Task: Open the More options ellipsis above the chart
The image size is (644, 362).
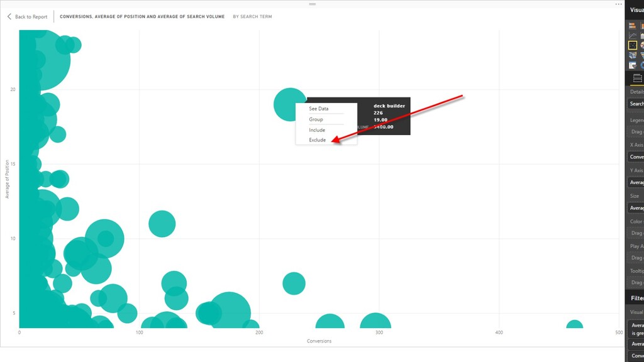Action: [x=619, y=4]
